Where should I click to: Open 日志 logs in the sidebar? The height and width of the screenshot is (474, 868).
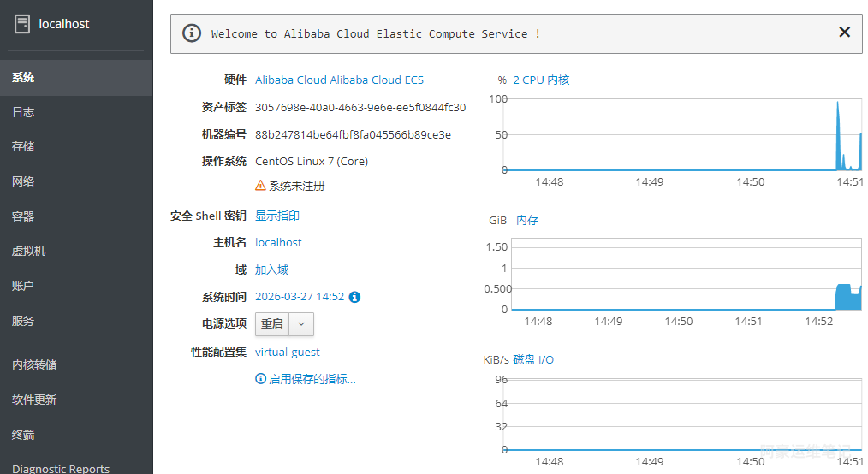76,112
